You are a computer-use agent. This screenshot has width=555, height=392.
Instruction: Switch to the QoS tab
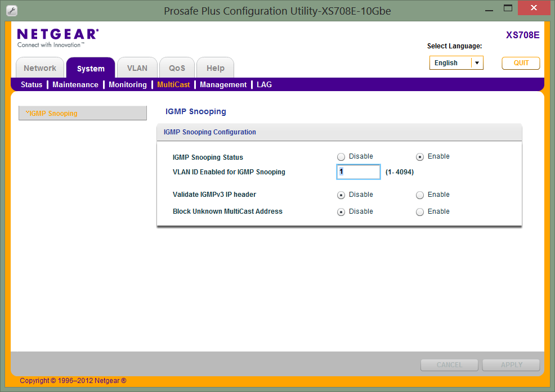pyautogui.click(x=177, y=68)
